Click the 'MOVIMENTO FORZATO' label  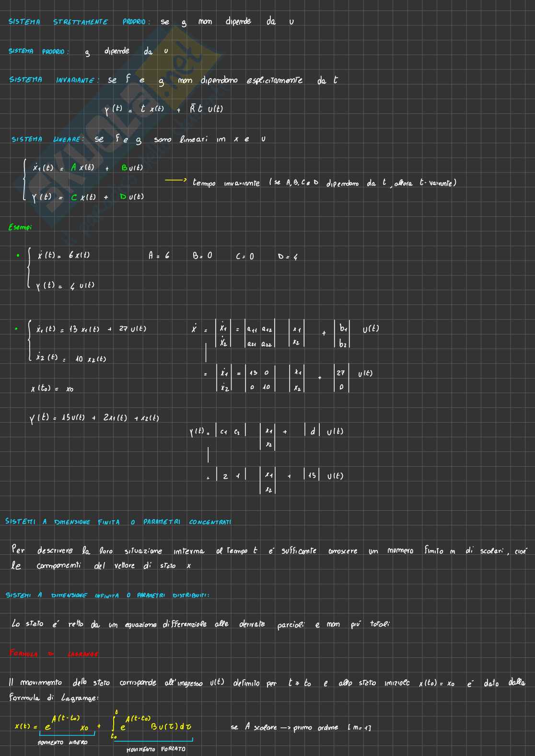point(156,749)
